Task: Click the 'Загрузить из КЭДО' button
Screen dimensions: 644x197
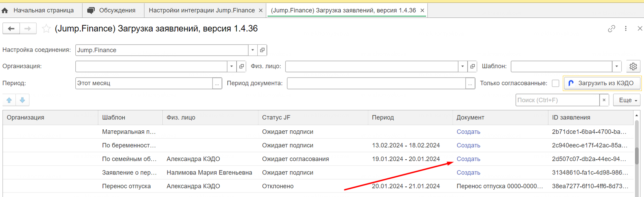Action: (x=602, y=83)
